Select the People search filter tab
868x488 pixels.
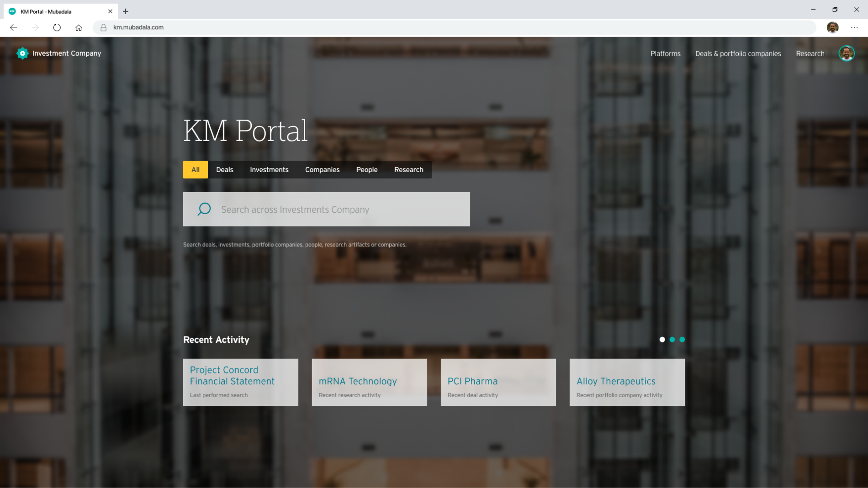click(x=366, y=170)
